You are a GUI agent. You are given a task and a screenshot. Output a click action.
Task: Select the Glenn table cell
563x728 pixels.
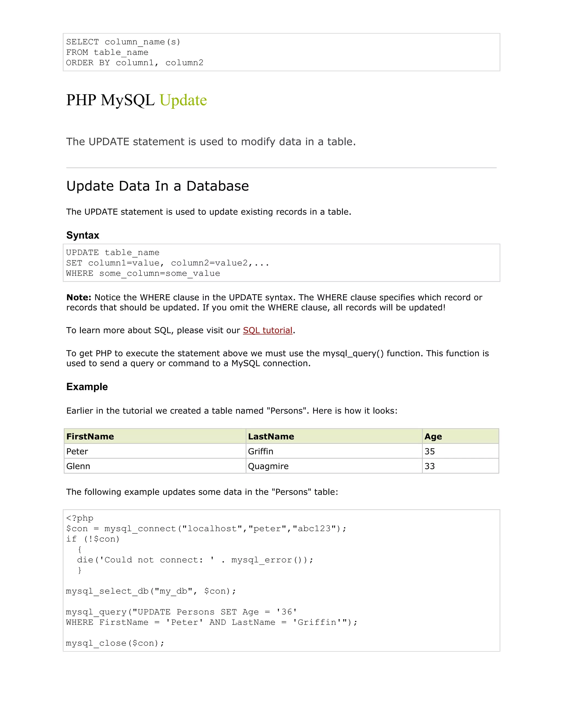pyautogui.click(x=78, y=466)
